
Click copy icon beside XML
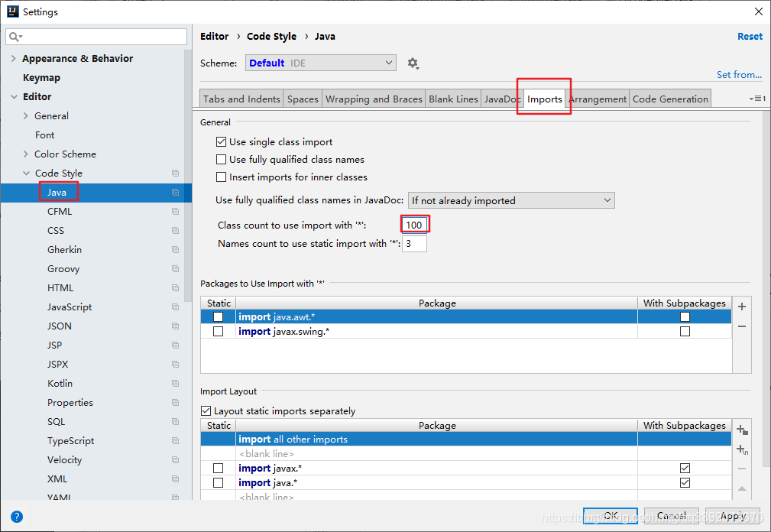pos(175,479)
